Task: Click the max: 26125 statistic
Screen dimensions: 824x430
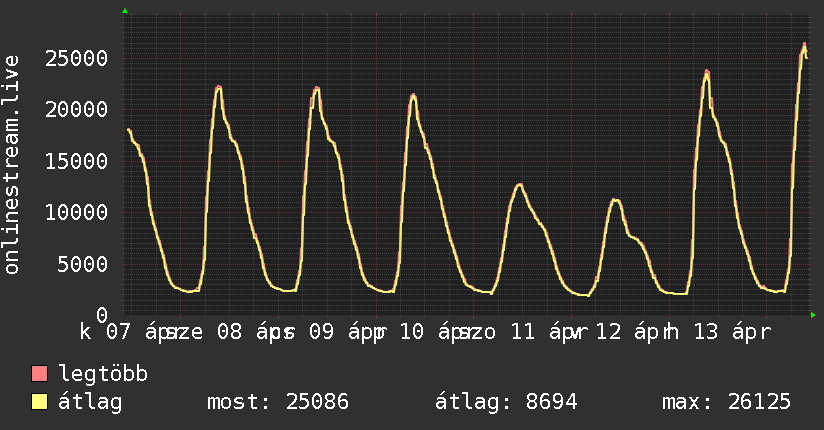Action: point(726,402)
